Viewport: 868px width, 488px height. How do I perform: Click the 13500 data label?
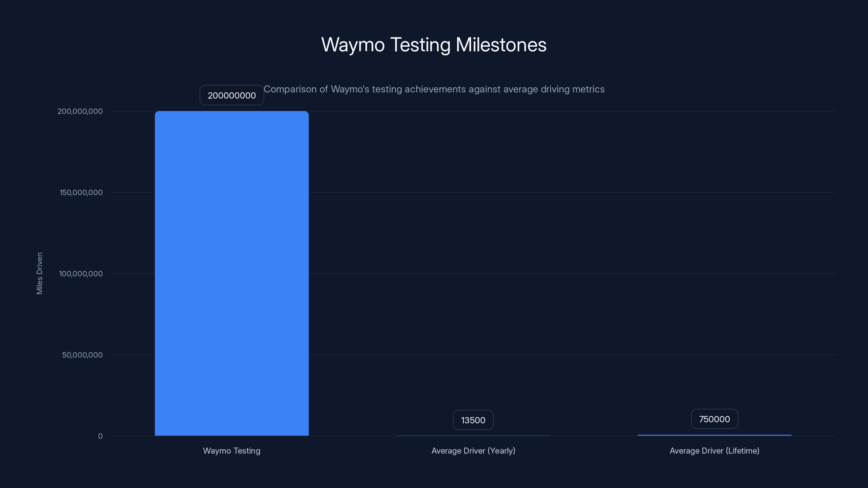pyautogui.click(x=473, y=420)
